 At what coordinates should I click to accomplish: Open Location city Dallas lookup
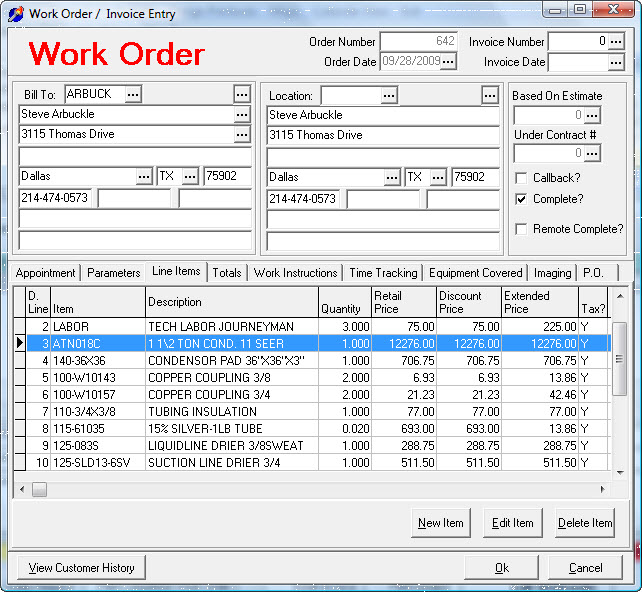[392, 177]
